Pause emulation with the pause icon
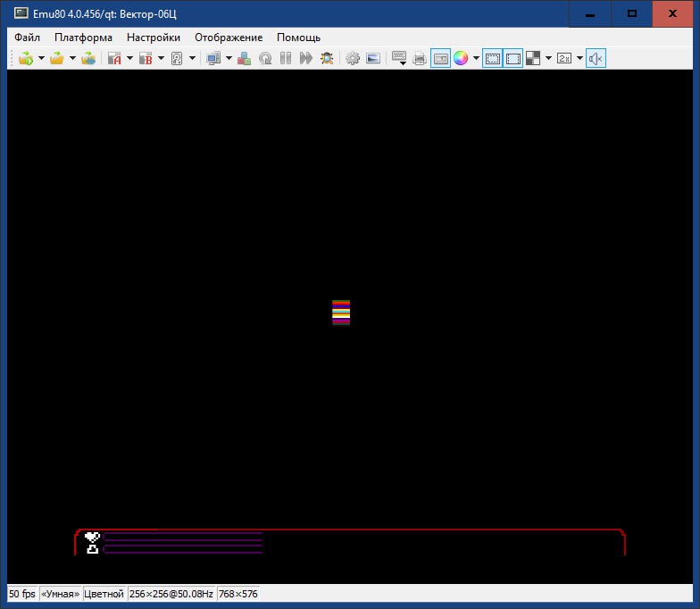Viewport: 700px width, 609px height. (286, 59)
